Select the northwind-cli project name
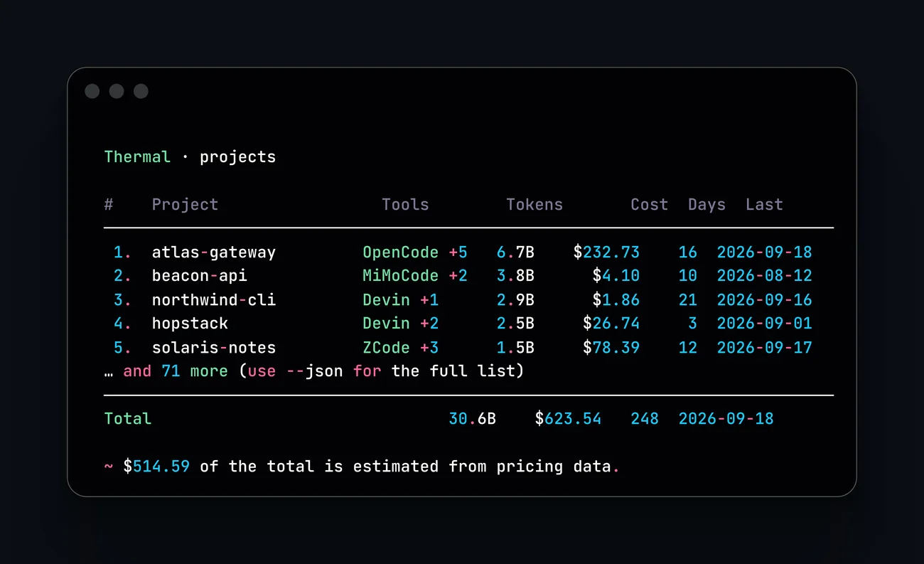Screen dimensions: 924x564 pos(214,300)
